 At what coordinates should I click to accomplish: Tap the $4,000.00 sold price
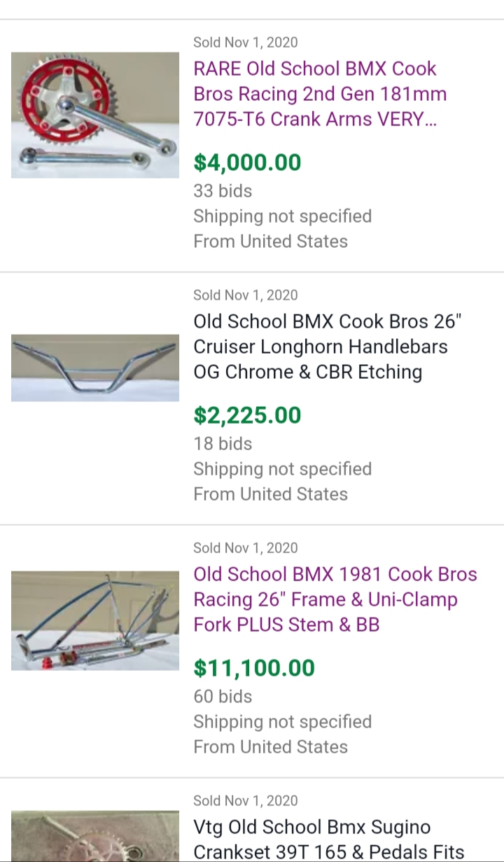coord(247,162)
